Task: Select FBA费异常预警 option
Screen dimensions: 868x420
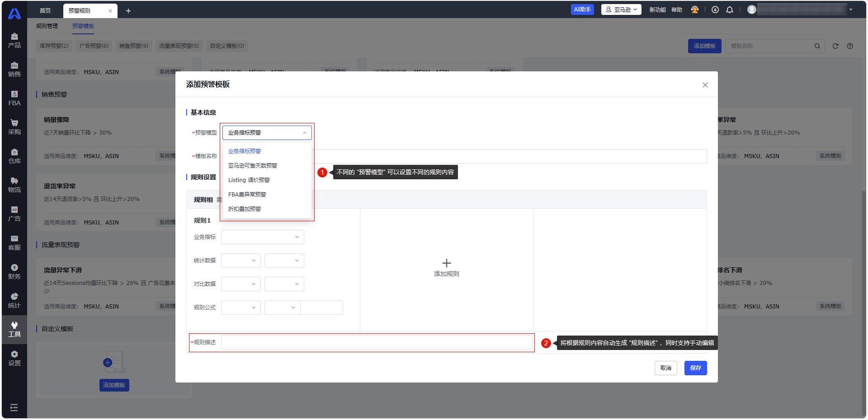Action: tap(247, 195)
